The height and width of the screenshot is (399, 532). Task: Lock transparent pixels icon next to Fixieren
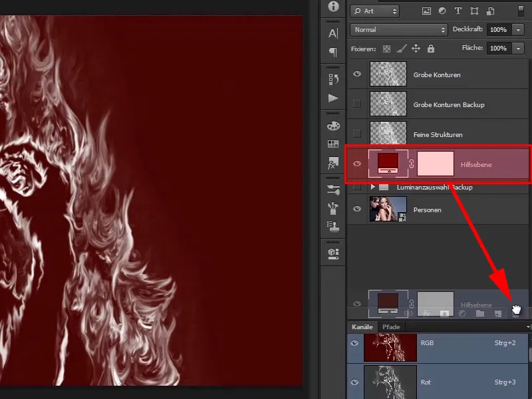tap(386, 49)
